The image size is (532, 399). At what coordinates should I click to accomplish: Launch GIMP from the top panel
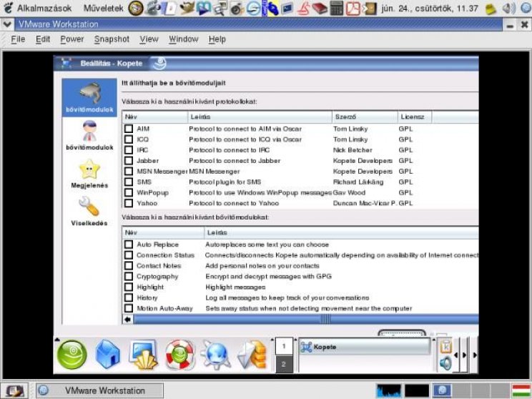click(x=187, y=8)
